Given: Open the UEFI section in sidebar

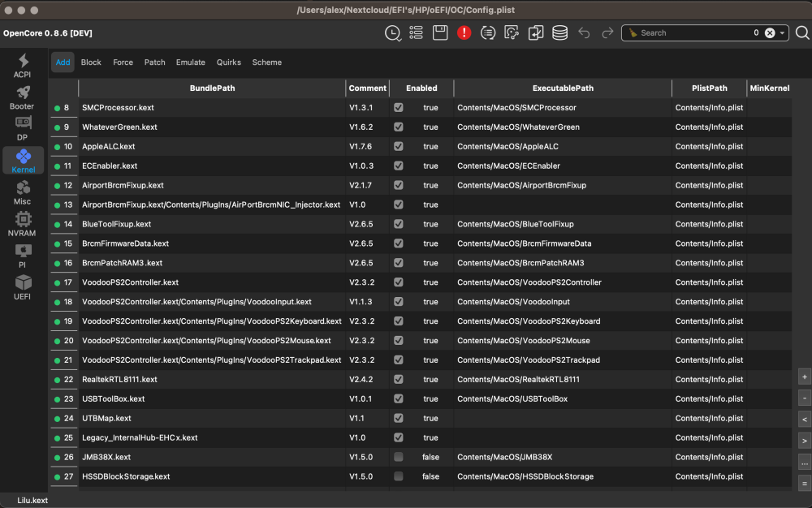Looking at the screenshot, I should coord(22,287).
